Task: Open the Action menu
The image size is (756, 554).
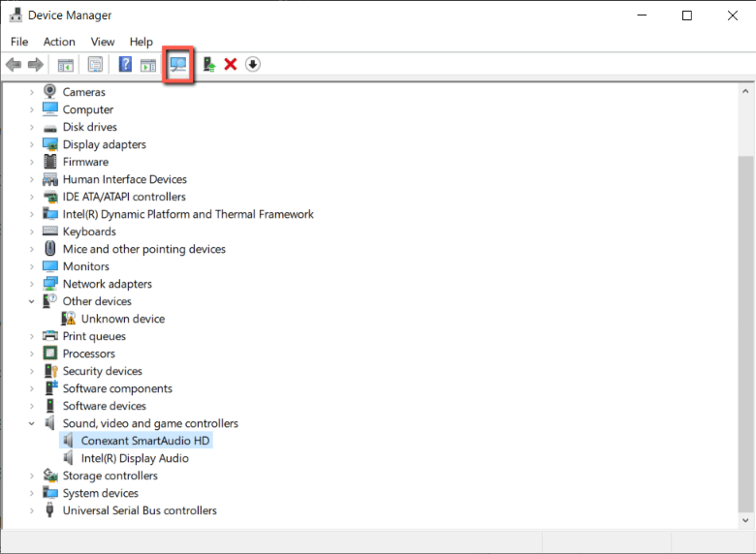Action: (x=59, y=42)
